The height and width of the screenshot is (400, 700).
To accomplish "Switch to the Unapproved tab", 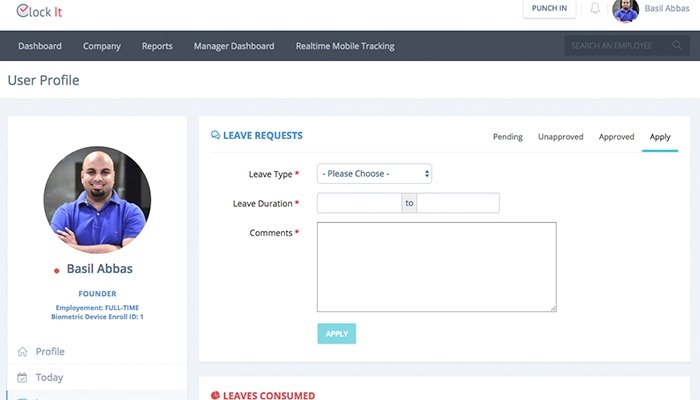I will (560, 137).
